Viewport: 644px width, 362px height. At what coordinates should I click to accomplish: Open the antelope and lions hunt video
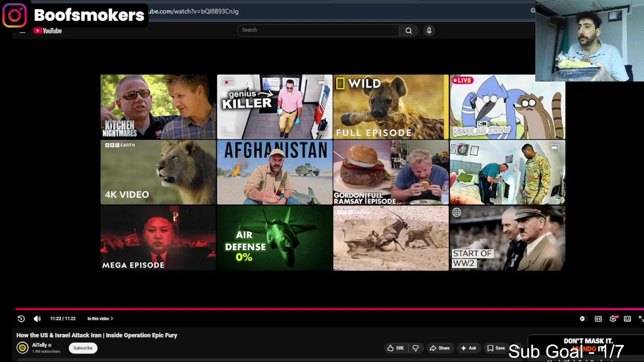pyautogui.click(x=391, y=238)
